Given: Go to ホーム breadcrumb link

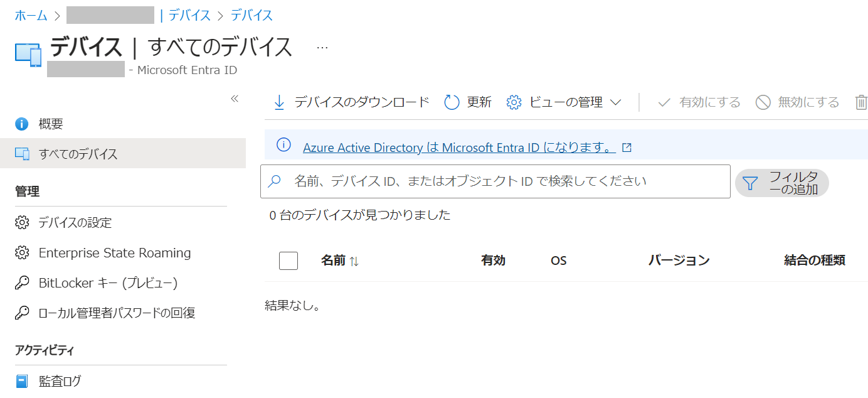Looking at the screenshot, I should coord(31,15).
